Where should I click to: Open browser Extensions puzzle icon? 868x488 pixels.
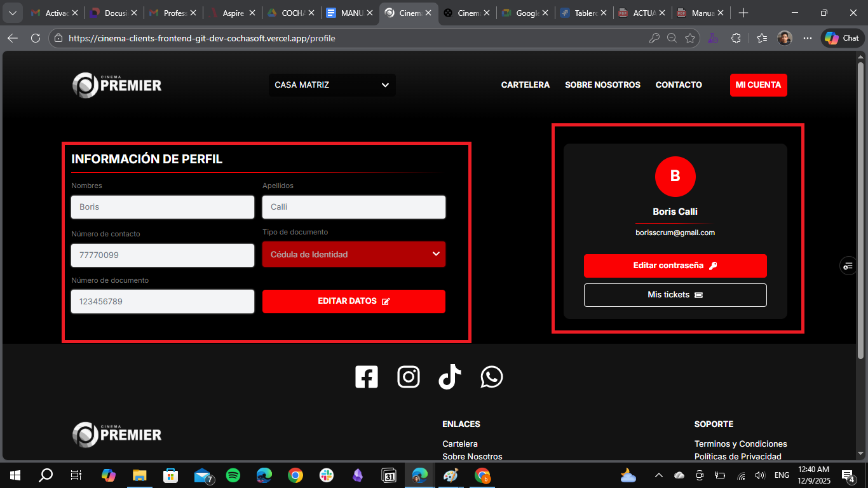click(x=736, y=38)
